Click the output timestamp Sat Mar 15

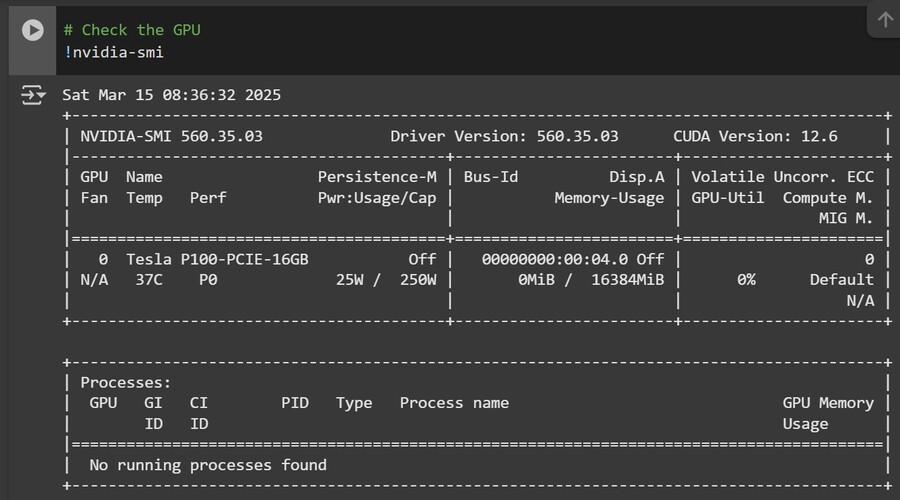click(x=171, y=95)
